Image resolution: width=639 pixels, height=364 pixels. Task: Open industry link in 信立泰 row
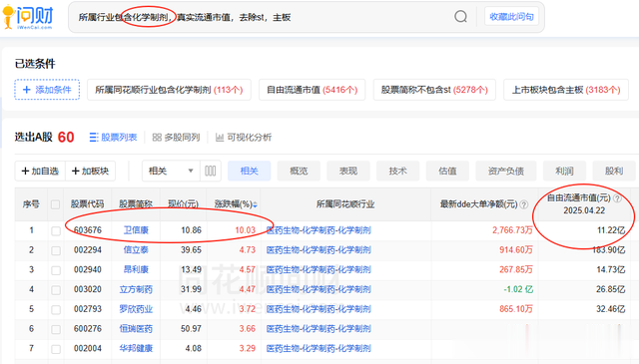319,249
